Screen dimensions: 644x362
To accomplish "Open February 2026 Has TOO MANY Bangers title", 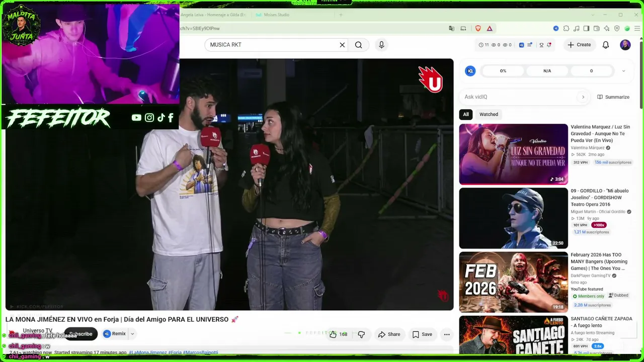I will 599,261.
